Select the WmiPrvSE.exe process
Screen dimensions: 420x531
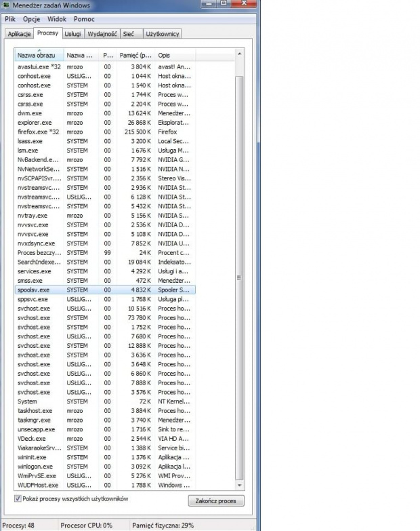click(105, 476)
